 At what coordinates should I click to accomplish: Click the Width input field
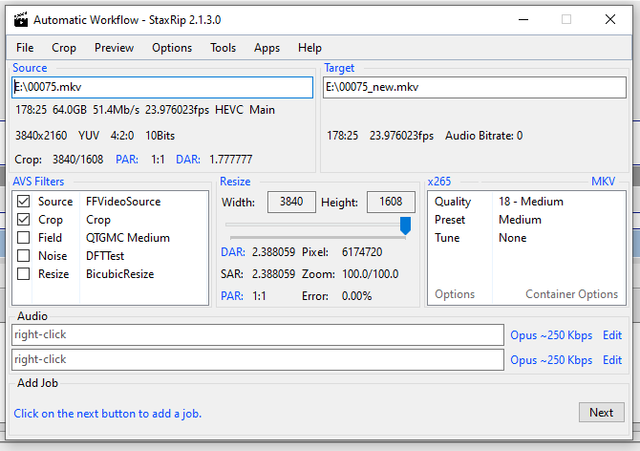(x=291, y=202)
